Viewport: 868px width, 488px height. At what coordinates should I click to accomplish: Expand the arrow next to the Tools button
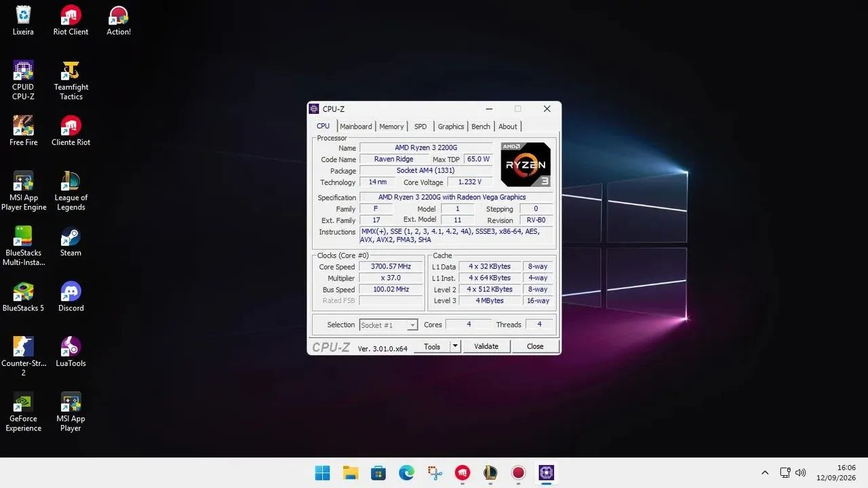click(456, 346)
